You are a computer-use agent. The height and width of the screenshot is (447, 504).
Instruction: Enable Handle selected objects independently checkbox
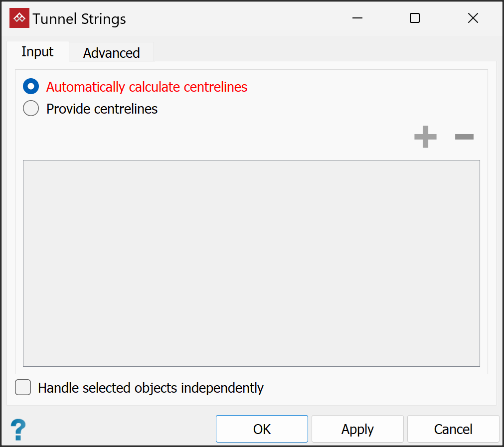tap(23, 388)
